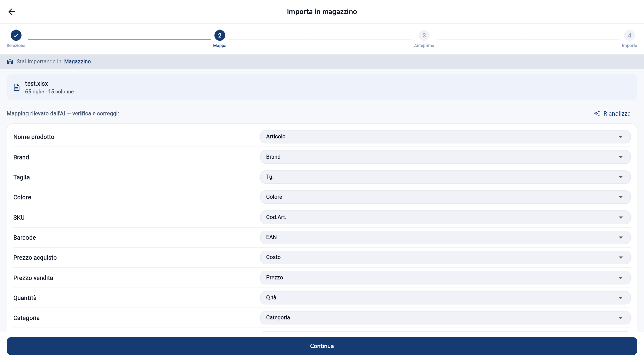Open the Colore mapping dropdown
Viewport: 644px width, 362px height.
pos(445,197)
